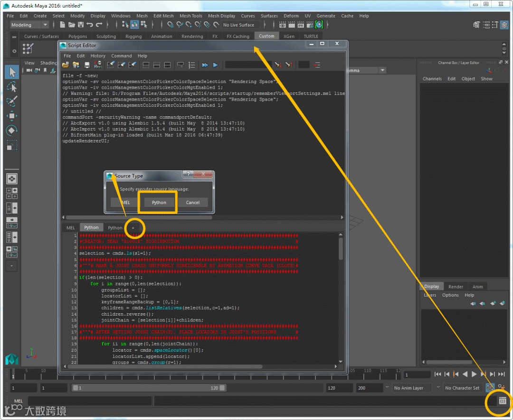Click Help question mark in Source Type dialog
The image size is (513, 420).
coord(188,174)
